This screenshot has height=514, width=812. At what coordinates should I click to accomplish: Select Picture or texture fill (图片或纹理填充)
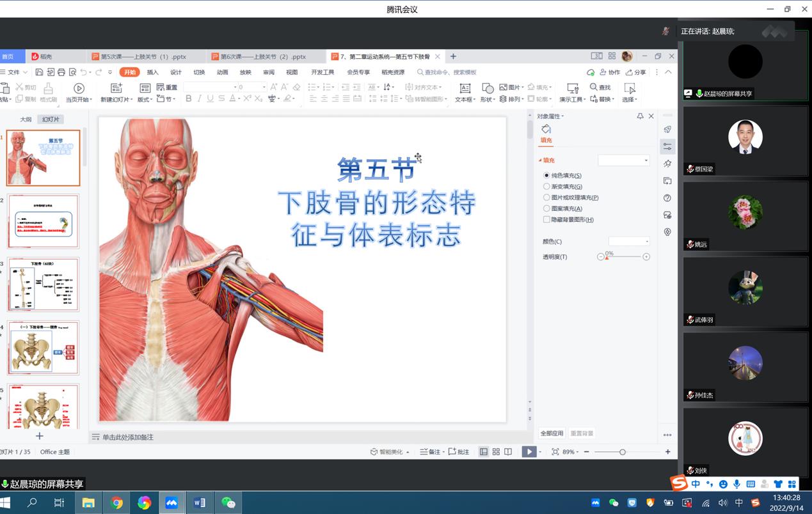click(546, 198)
